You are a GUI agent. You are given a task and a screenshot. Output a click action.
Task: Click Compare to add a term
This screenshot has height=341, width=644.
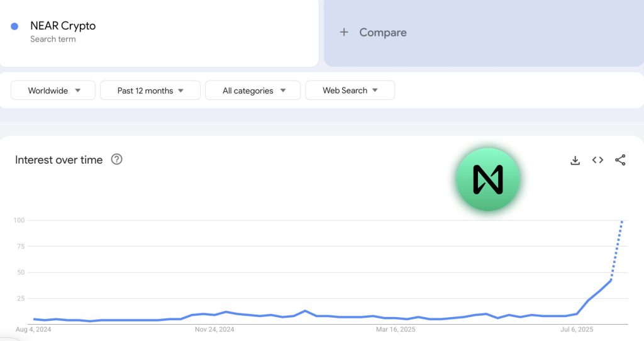(x=383, y=33)
